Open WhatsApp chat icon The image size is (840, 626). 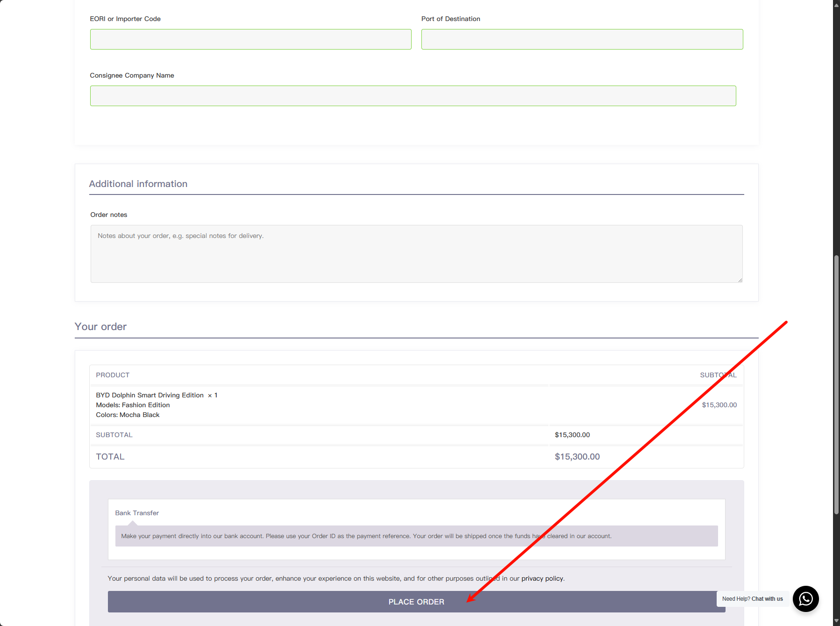pyautogui.click(x=805, y=599)
